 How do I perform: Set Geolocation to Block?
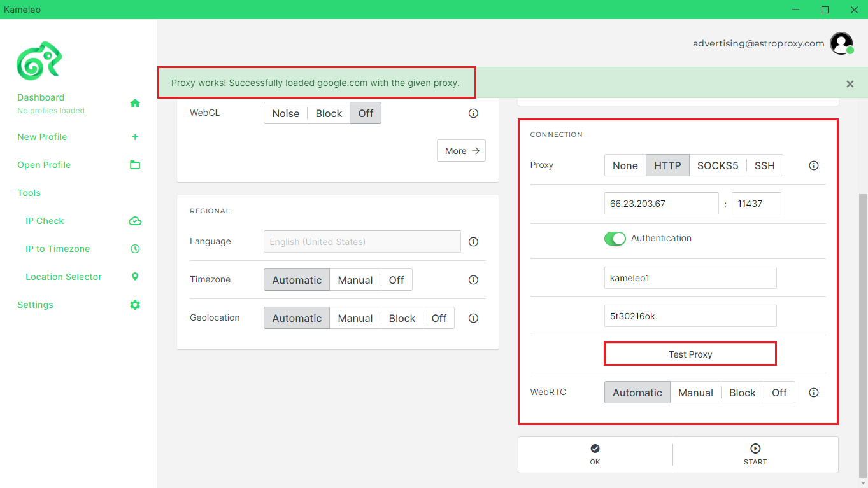402,318
